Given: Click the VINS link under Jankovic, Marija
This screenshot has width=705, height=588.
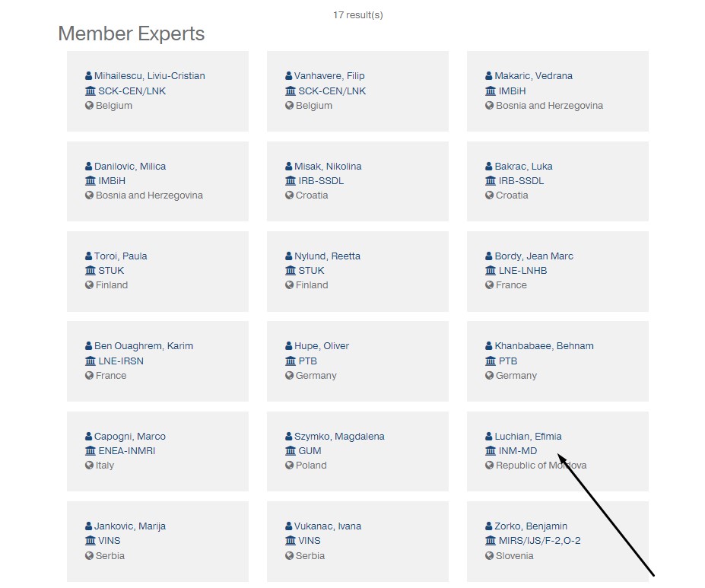Looking at the screenshot, I should point(109,541).
